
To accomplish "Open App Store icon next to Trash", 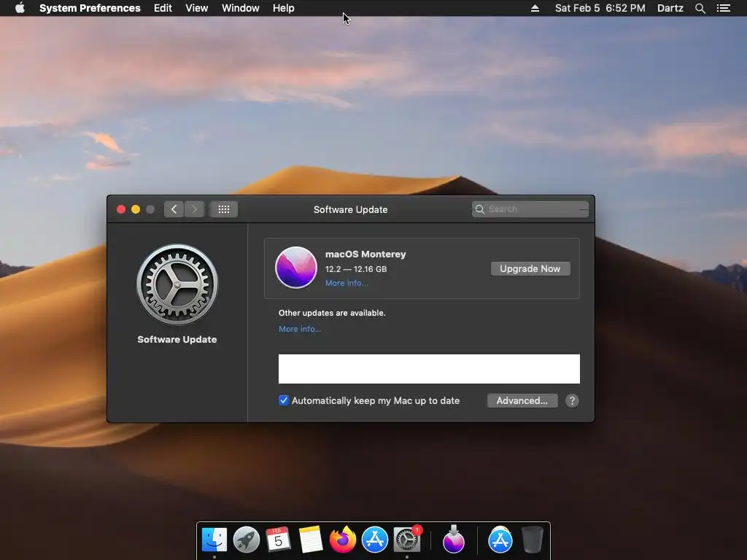I will [x=500, y=540].
